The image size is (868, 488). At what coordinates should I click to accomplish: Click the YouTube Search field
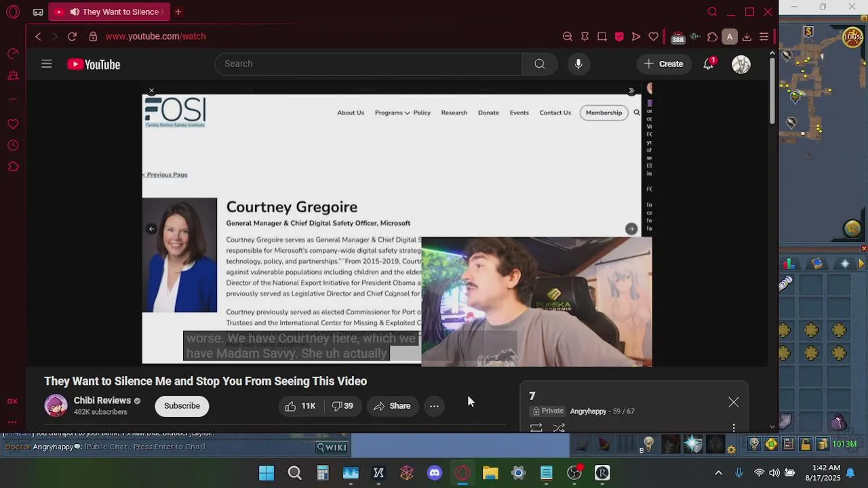point(368,64)
